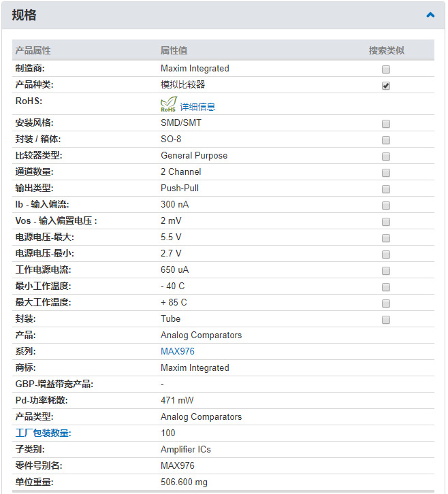This screenshot has width=448, height=494.
Task: Check the 安装风格 SMD/SMT checkbox
Action: (386, 124)
